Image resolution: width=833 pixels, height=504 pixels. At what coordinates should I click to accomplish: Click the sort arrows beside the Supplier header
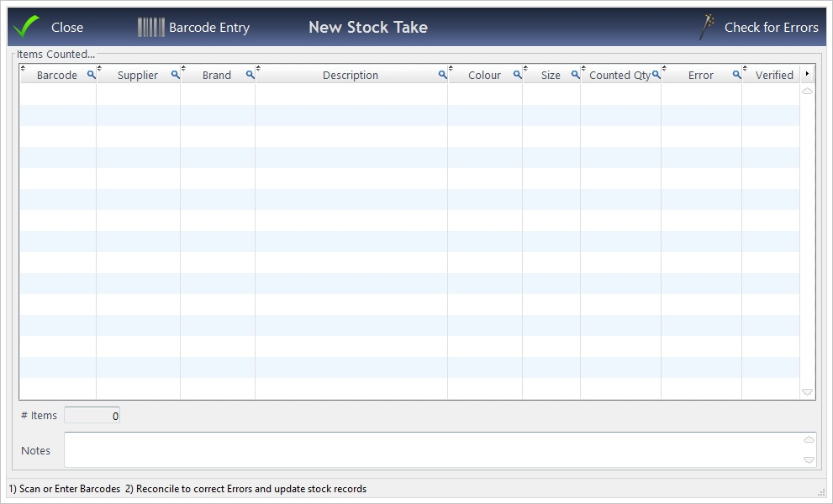pyautogui.click(x=99, y=68)
